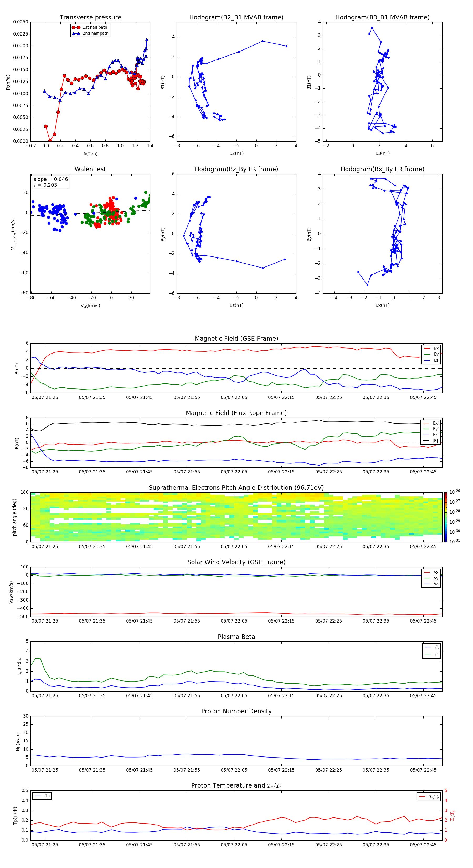The image size is (473, 868).
Task: Click '05/07 21:25' tick under Plasma Beta plot
Action: point(45,696)
